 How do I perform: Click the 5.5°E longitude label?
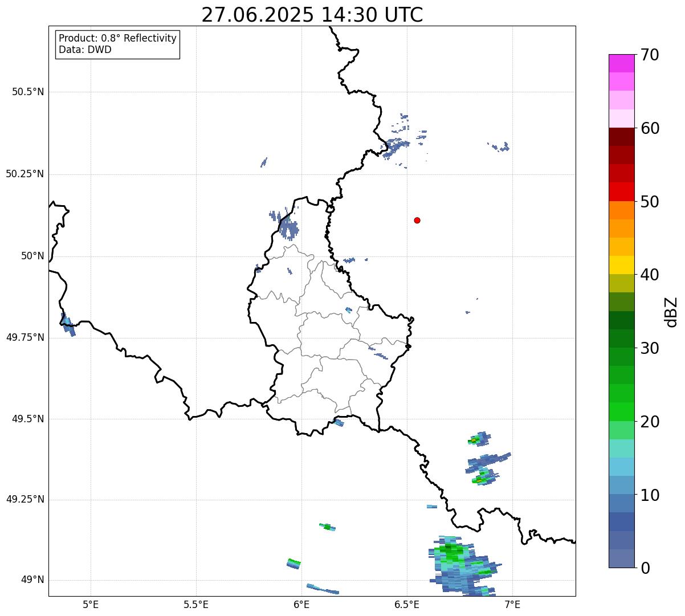[196, 604]
